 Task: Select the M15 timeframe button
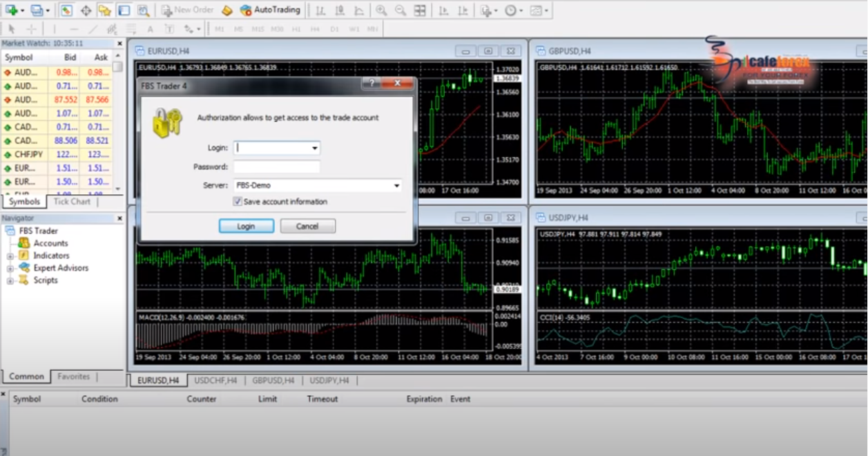pos(258,29)
